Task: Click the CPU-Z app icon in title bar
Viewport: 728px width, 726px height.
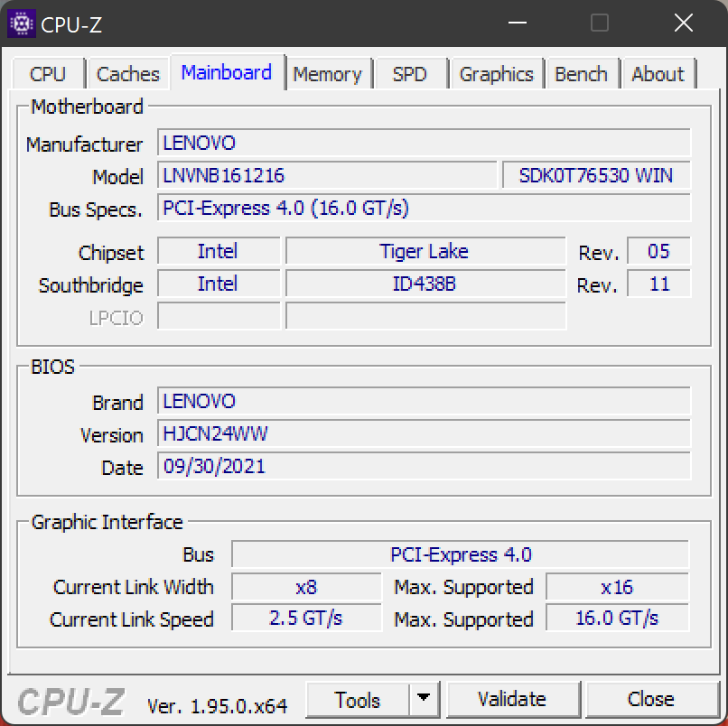Action: click(x=22, y=23)
